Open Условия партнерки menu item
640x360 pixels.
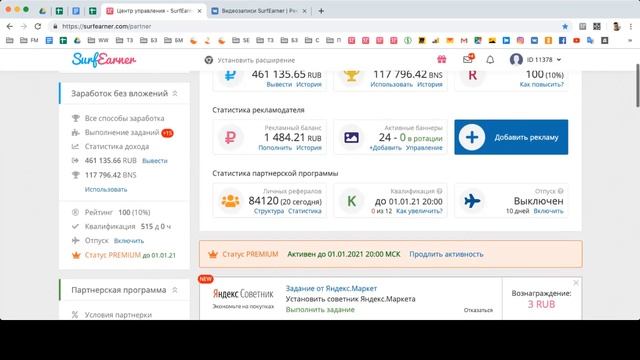[118, 315]
